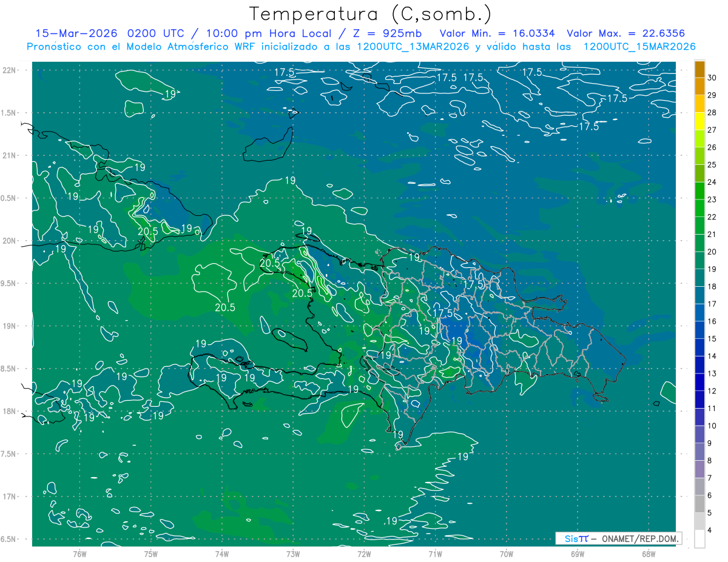728x562 pixels.
Task: Click the color scale label 30
Action: (x=712, y=78)
